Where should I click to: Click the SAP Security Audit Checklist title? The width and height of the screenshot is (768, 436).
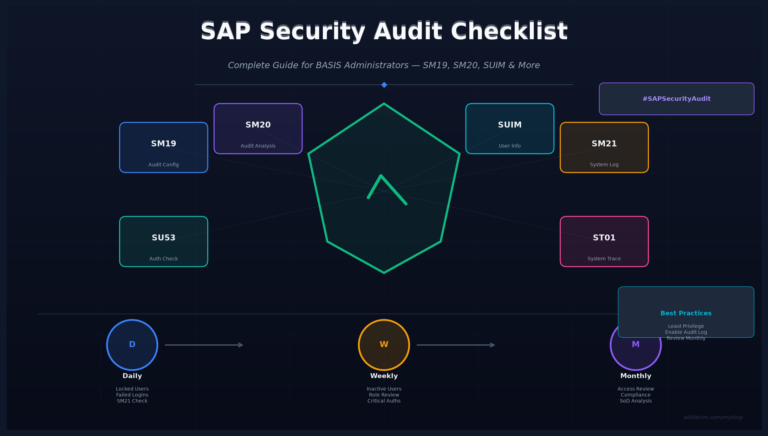tap(384, 31)
